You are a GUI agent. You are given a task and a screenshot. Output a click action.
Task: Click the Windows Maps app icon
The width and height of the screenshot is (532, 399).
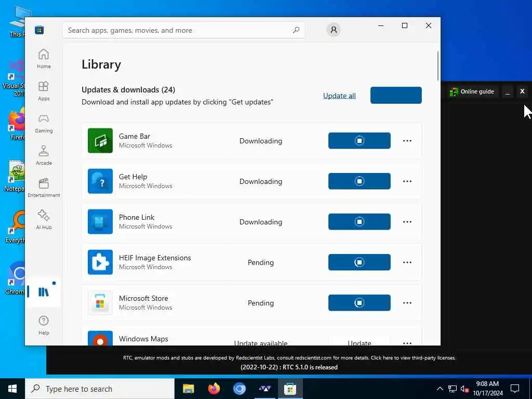tap(100, 338)
